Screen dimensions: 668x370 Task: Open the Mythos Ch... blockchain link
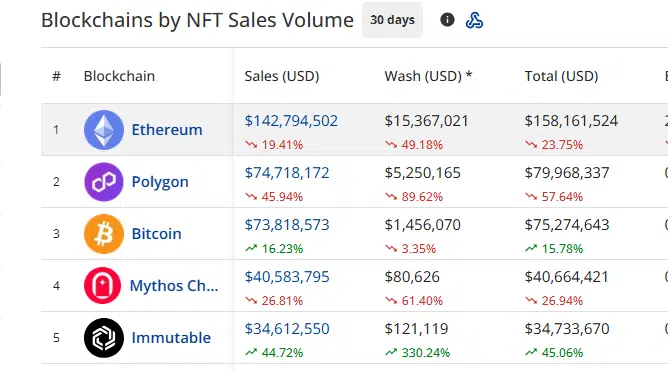(x=174, y=286)
